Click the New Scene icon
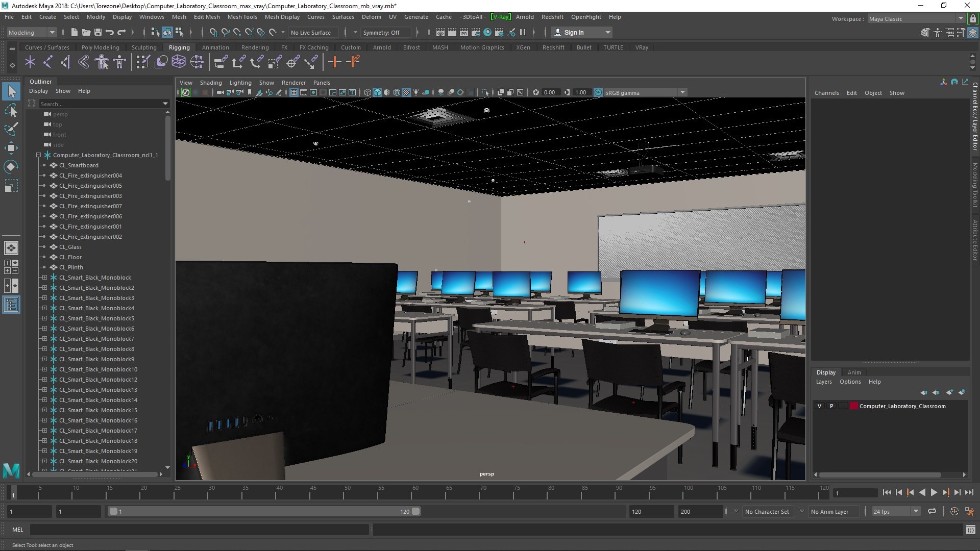980x551 pixels. tap(74, 32)
